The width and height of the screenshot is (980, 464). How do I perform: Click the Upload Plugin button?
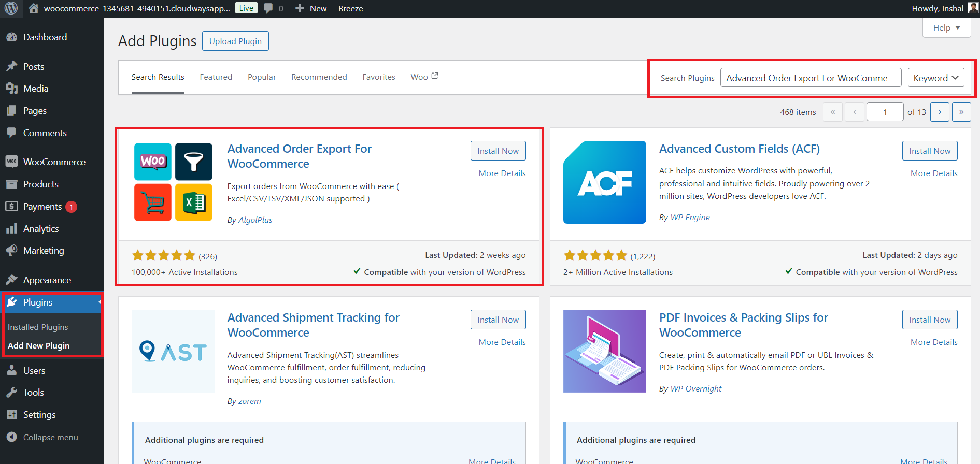click(x=235, y=41)
